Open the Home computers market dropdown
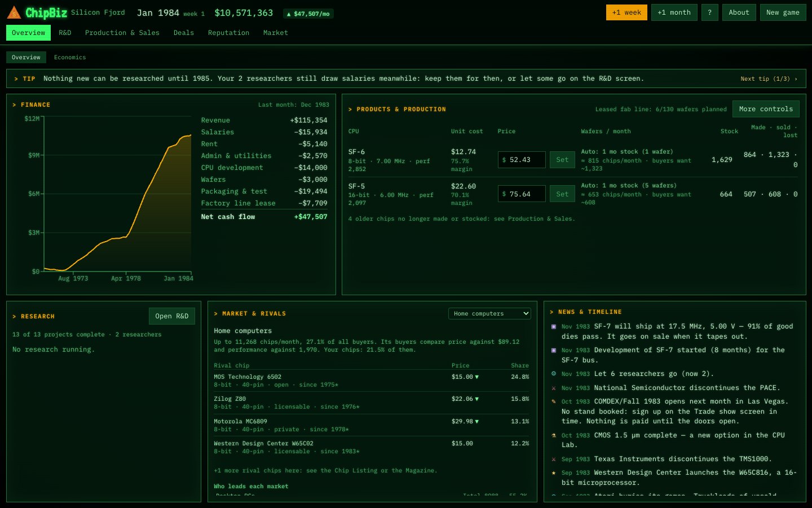Image resolution: width=812 pixels, height=508 pixels. click(x=489, y=314)
